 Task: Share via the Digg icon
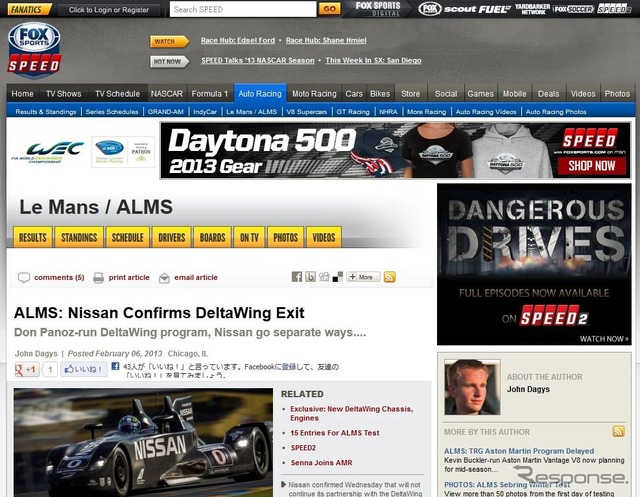coord(324,277)
